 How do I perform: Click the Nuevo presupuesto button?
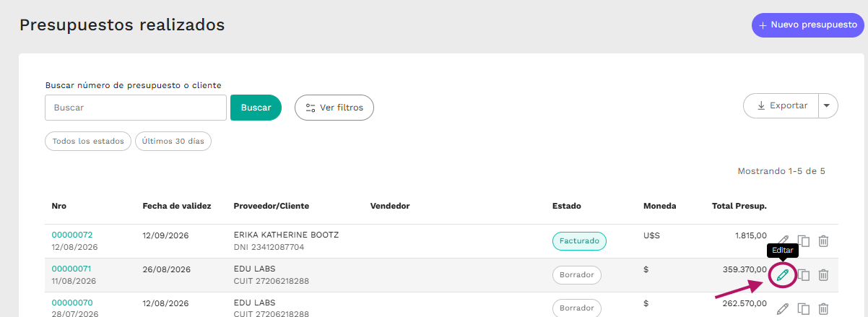point(807,25)
